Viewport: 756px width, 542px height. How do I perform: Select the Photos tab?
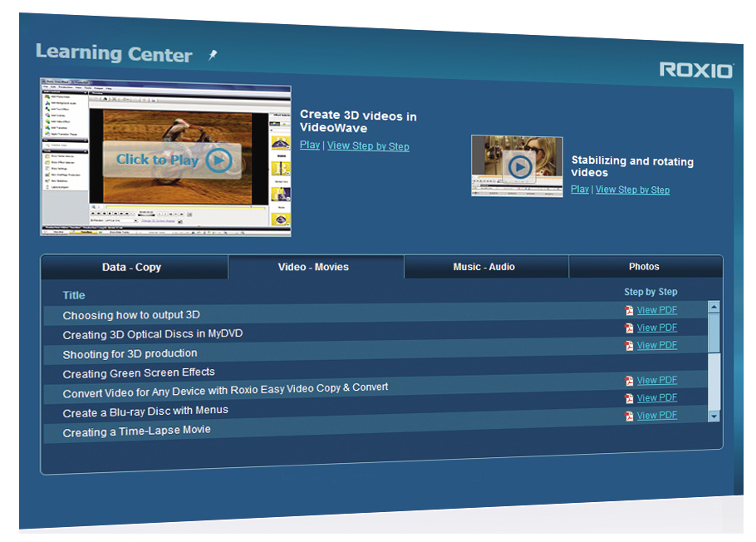point(644,267)
